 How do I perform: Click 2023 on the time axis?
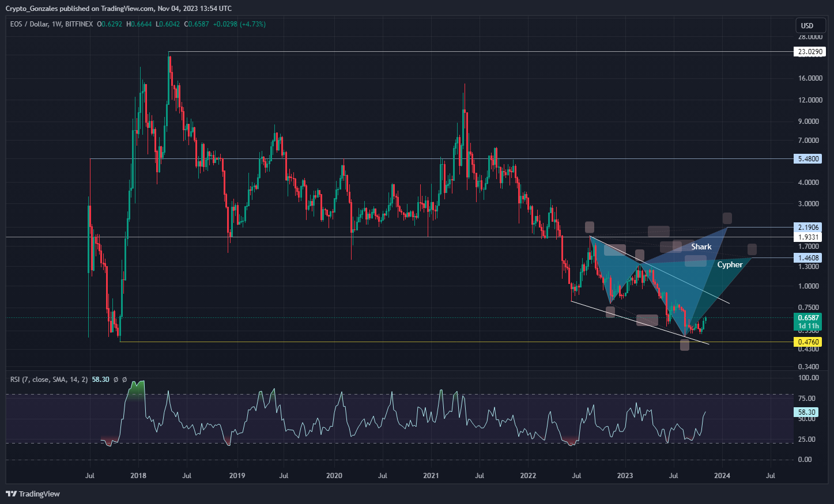point(625,476)
